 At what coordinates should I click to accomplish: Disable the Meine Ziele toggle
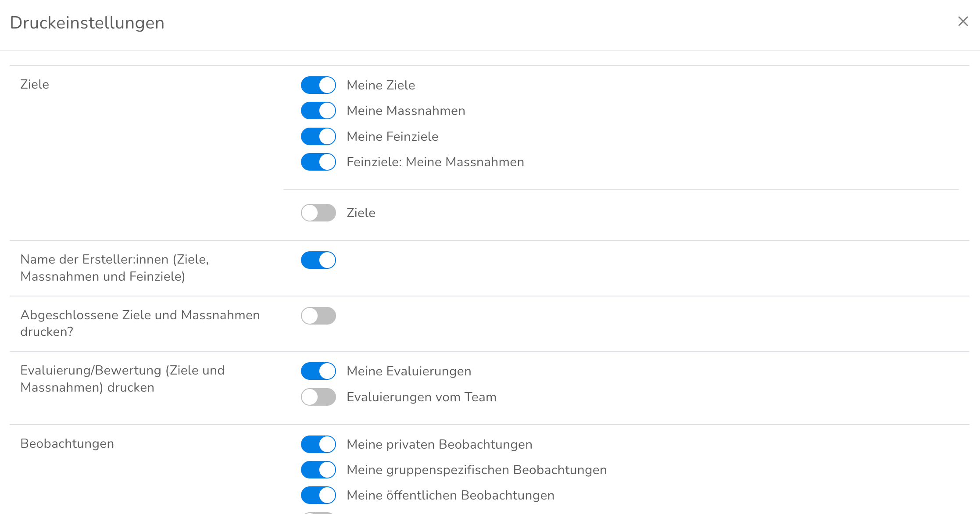point(318,85)
